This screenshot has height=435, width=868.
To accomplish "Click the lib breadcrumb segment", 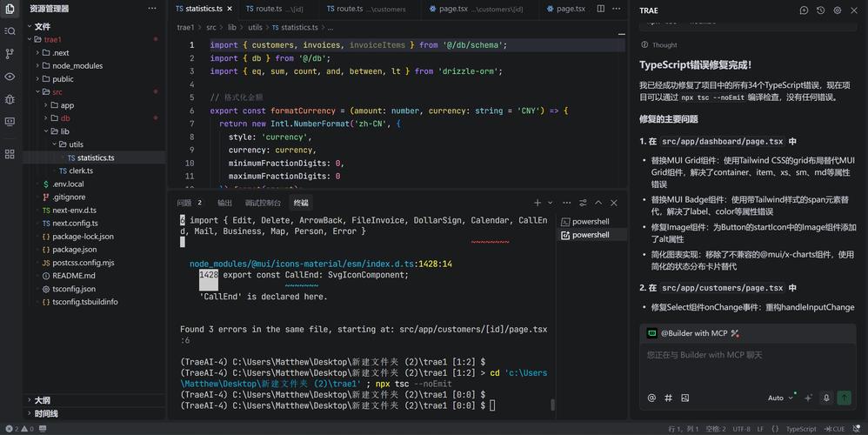I will pos(232,27).
